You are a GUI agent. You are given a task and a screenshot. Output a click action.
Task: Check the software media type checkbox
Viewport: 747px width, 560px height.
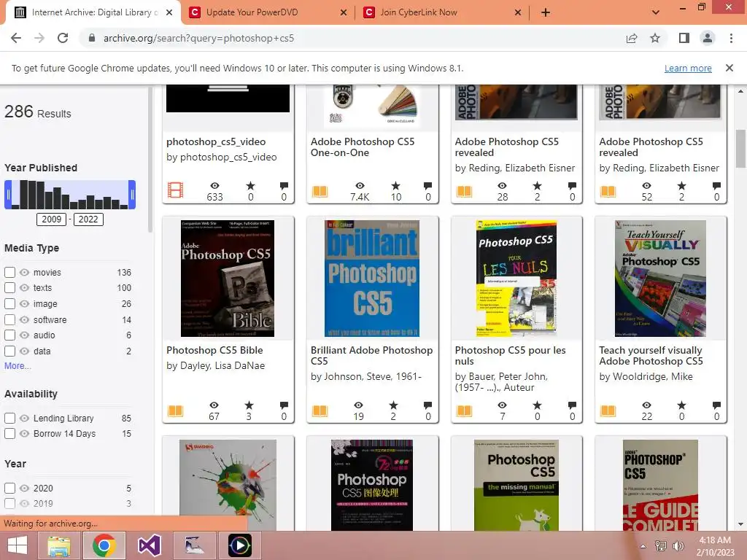tap(9, 319)
